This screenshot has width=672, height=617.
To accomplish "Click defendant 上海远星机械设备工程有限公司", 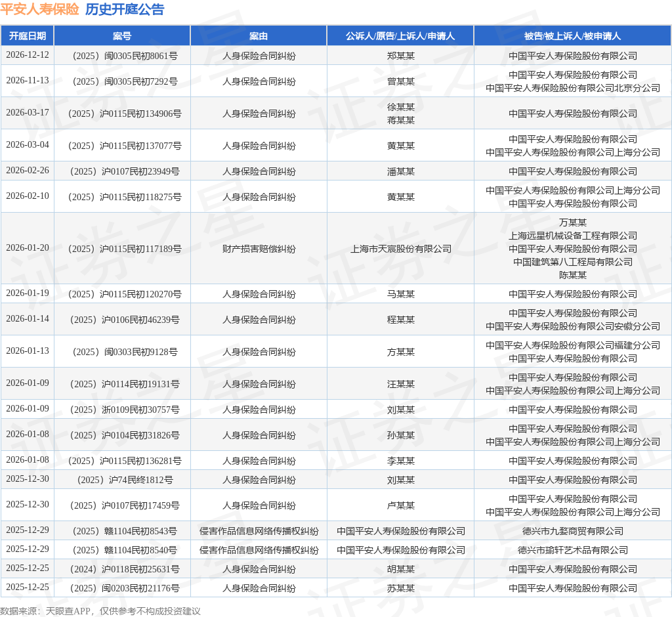I will [x=572, y=236].
